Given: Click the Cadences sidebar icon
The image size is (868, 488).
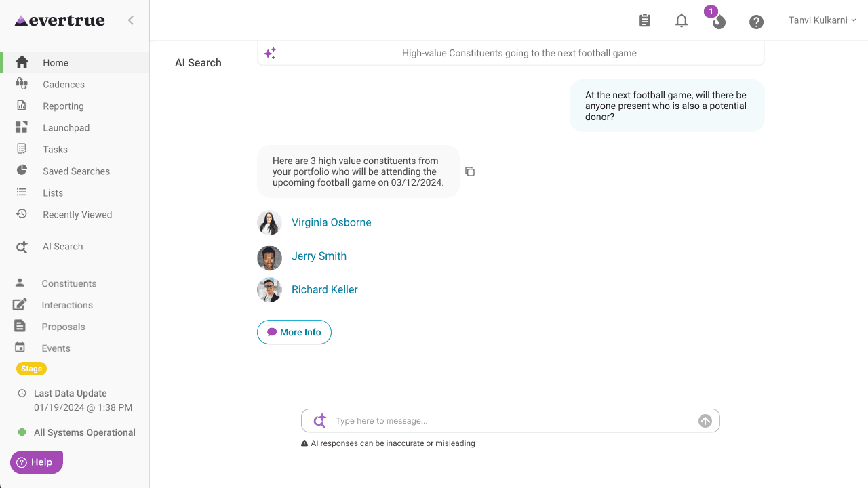Looking at the screenshot, I should point(22,84).
